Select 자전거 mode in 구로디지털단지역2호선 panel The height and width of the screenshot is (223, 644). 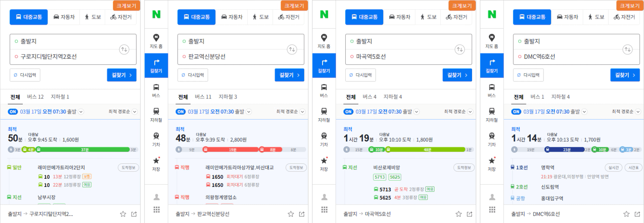point(121,17)
